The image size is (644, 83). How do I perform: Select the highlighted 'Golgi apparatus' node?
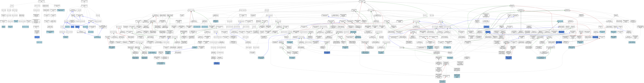(x=86, y=27)
